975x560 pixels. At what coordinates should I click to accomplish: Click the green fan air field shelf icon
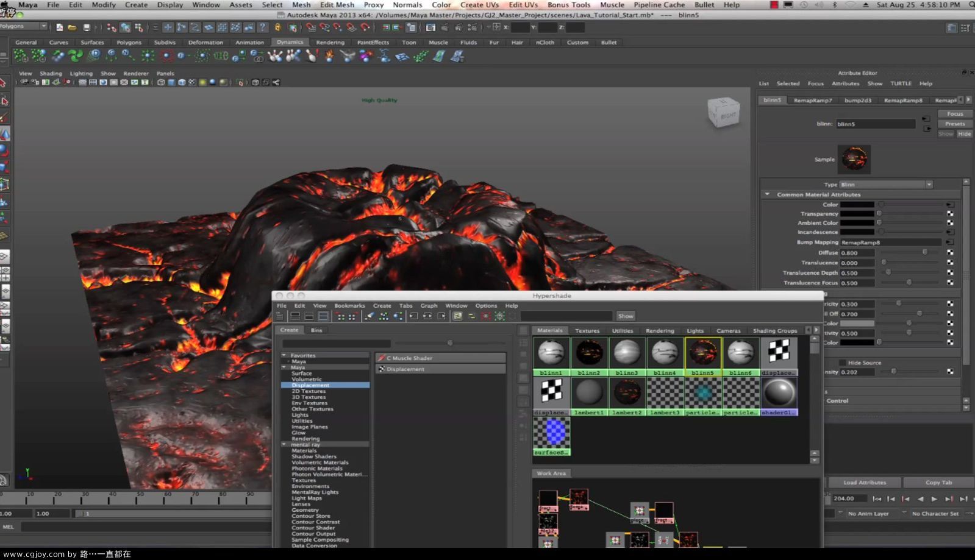76,56
